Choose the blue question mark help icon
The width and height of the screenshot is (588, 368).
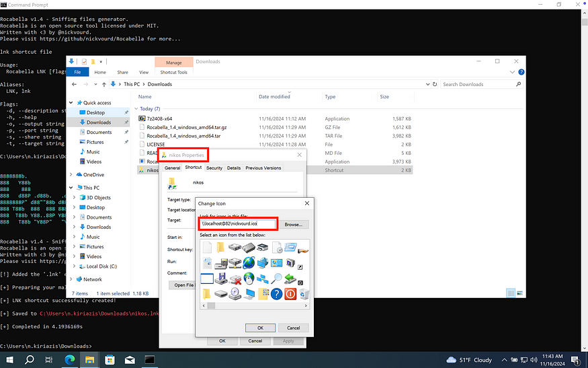click(x=276, y=293)
